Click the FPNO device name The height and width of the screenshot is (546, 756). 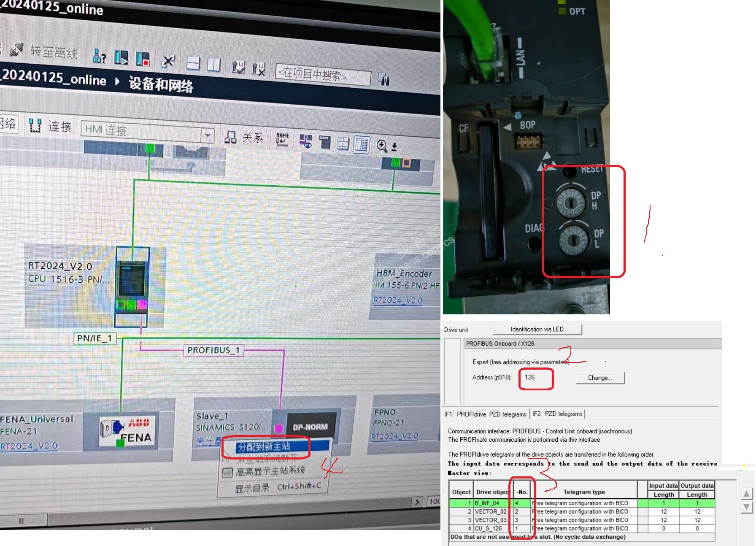tap(385, 412)
